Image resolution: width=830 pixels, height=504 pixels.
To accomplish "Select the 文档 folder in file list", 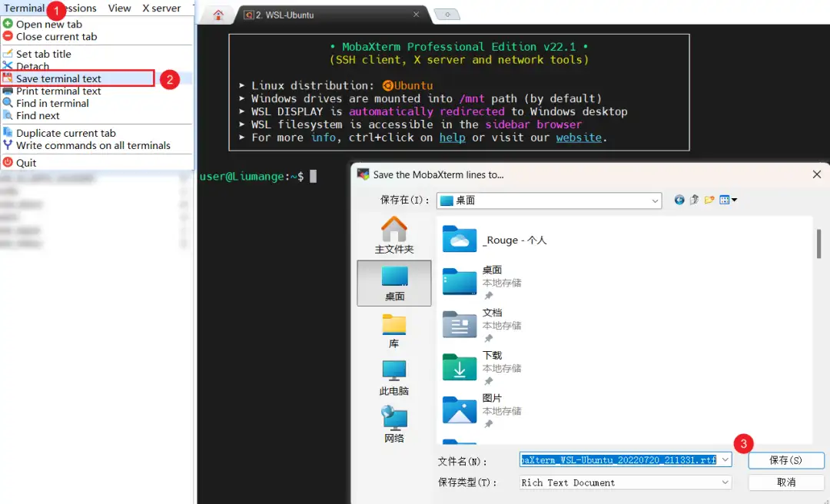I will coord(482,325).
